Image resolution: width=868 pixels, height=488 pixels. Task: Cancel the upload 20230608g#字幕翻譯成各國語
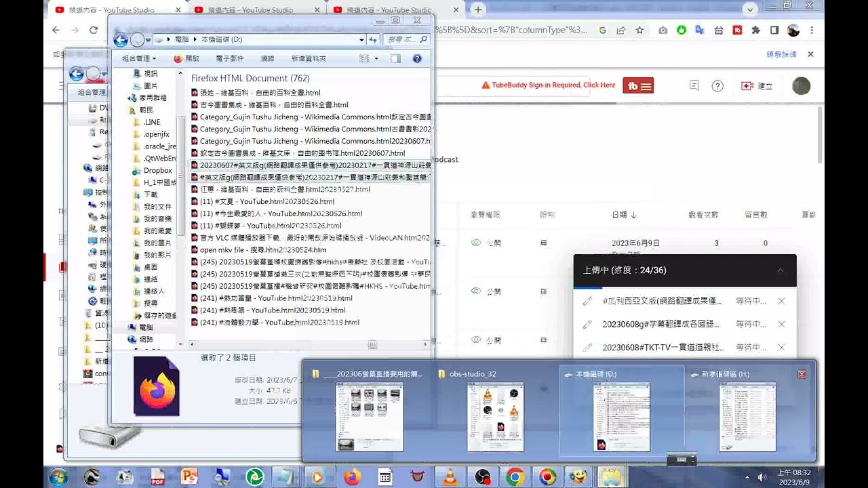pyautogui.click(x=781, y=324)
